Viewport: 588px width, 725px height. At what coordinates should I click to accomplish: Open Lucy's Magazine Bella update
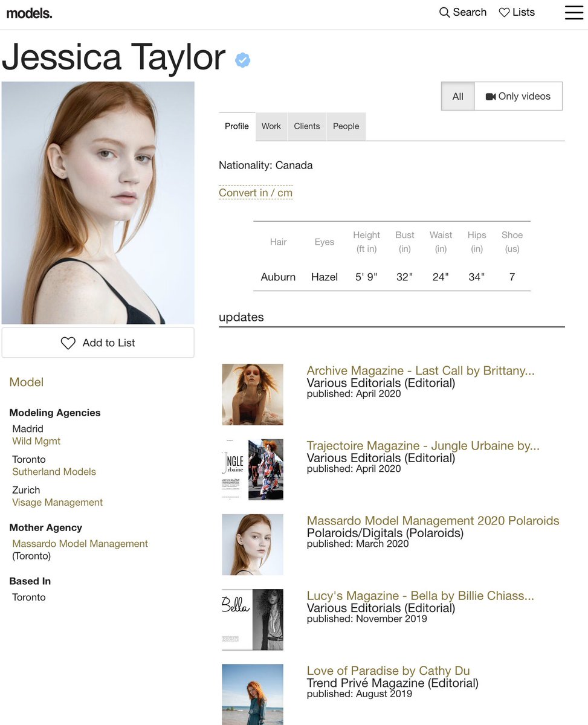(x=421, y=596)
